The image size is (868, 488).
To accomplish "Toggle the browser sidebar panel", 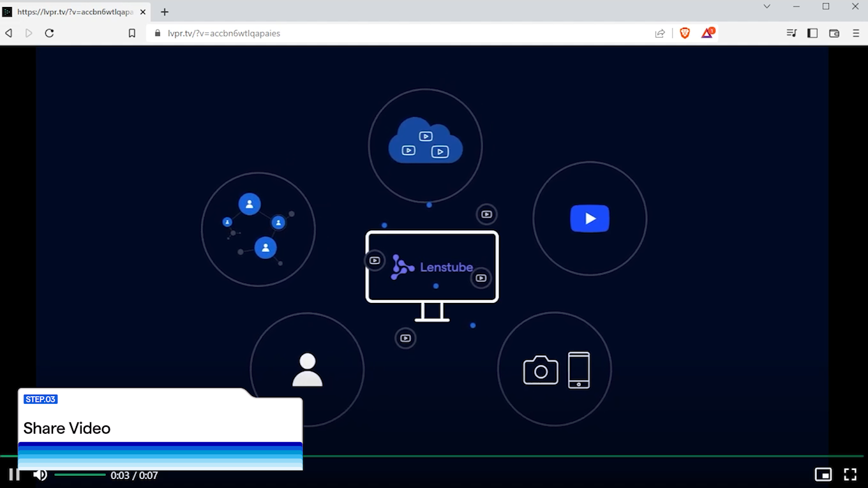I will 812,33.
